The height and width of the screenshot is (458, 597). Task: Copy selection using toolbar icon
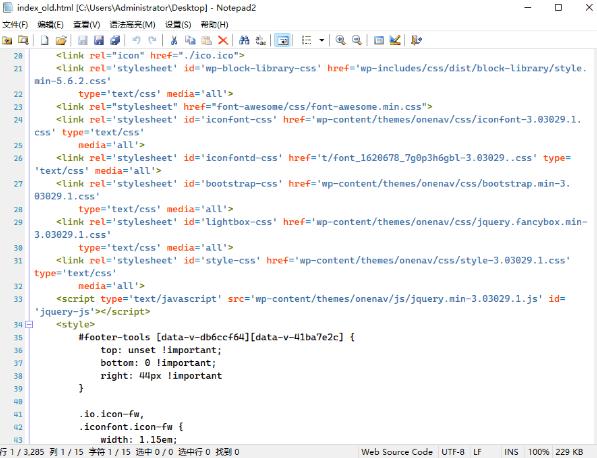[x=190, y=40]
